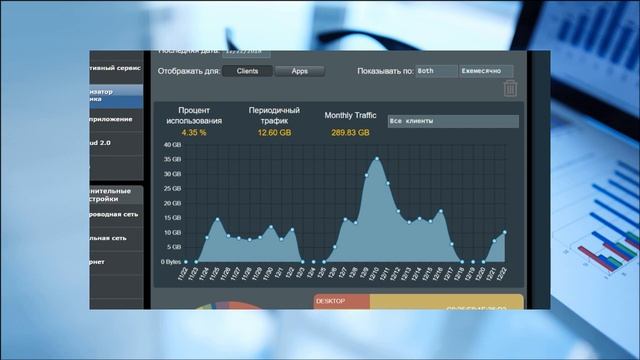Image resolution: width=640 pixels, height=360 pixels.
Task: Open the Both traffic direction dropdown
Action: [436, 71]
